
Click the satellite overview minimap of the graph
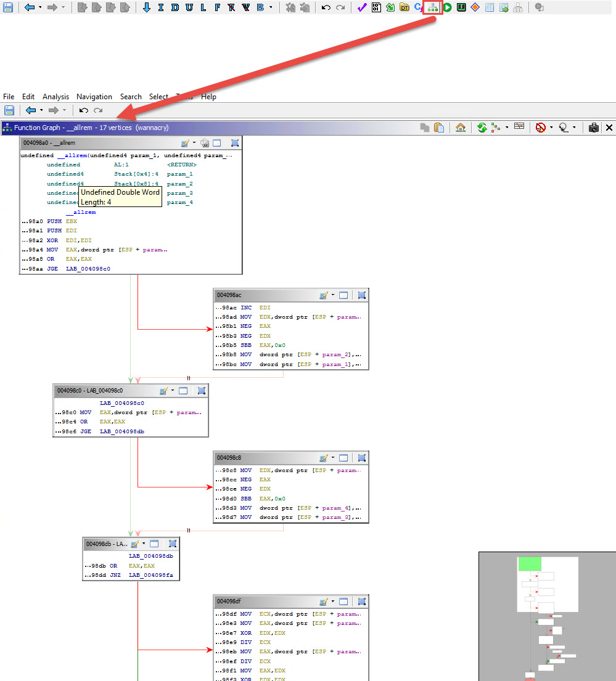pyautogui.click(x=548, y=616)
